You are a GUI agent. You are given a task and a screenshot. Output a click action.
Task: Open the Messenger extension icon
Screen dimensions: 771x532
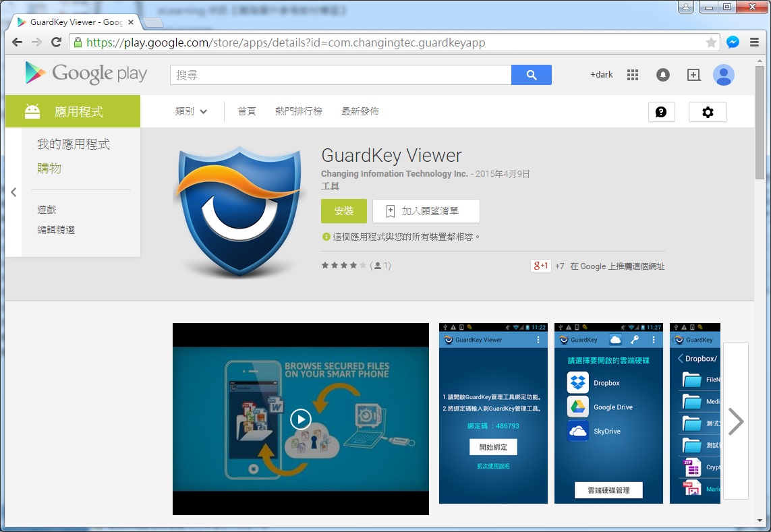pos(733,42)
